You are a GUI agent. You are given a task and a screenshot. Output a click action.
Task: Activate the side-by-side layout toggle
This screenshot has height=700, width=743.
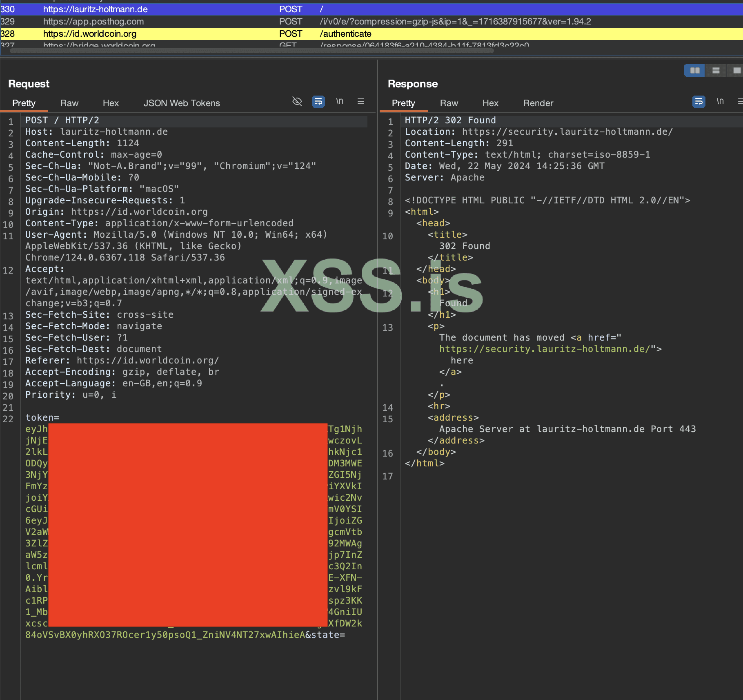pos(694,70)
